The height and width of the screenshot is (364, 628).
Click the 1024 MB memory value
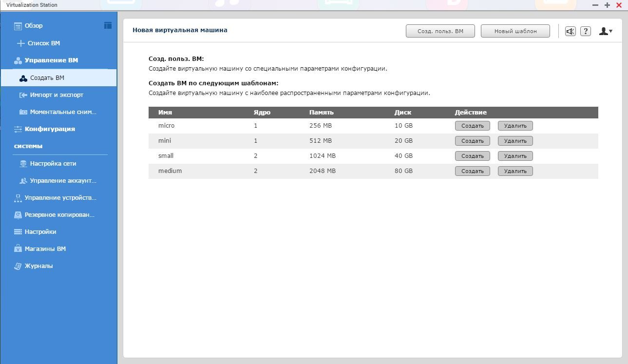[323, 156]
